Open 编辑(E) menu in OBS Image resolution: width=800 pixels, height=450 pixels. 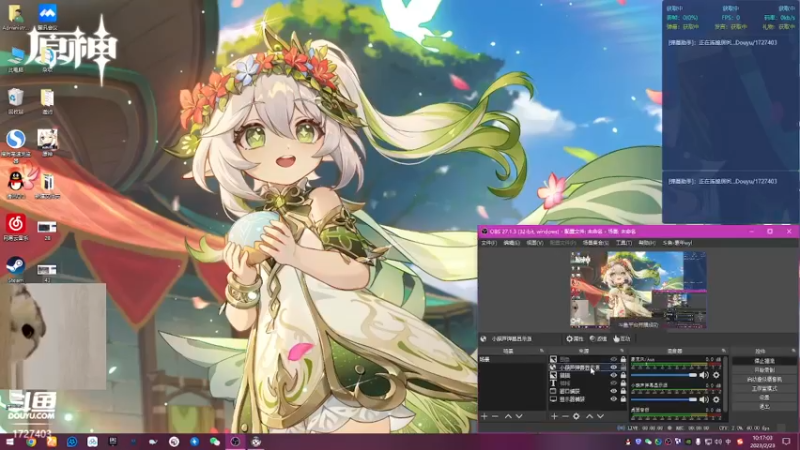[511, 243]
